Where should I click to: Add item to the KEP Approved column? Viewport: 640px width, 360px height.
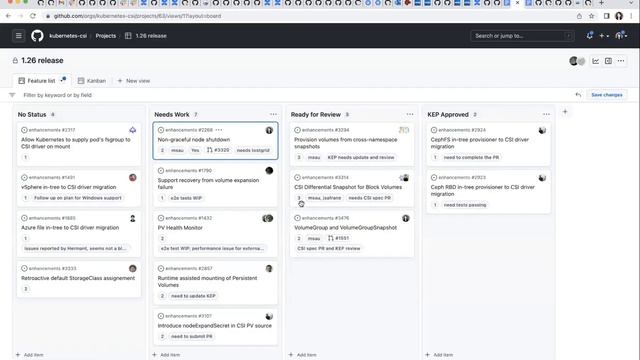439,355
